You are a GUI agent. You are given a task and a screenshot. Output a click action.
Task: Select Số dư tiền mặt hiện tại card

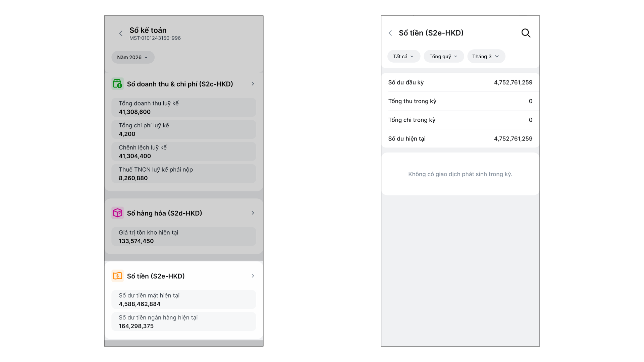point(183,300)
